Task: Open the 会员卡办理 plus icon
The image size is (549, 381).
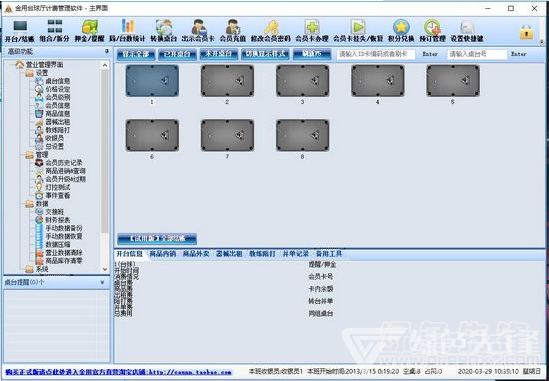Action: point(312,27)
